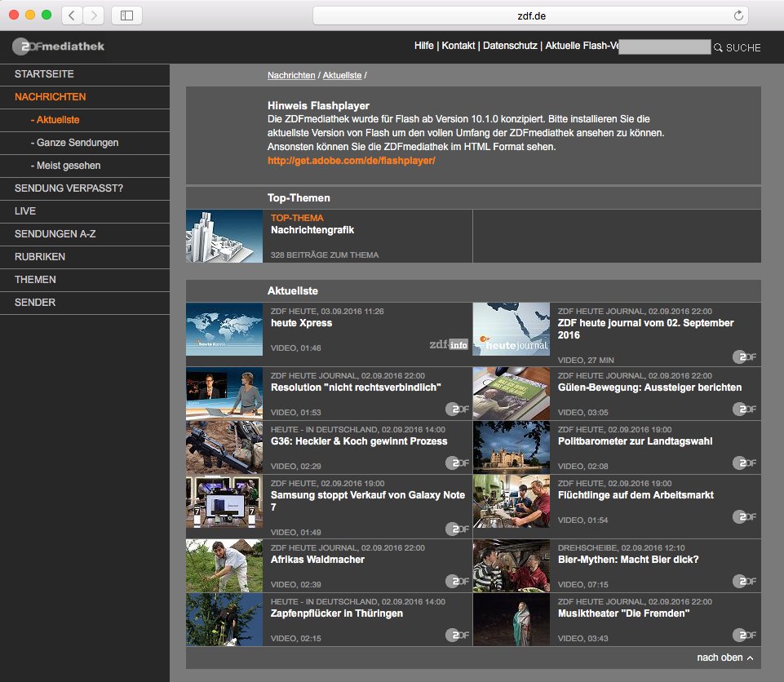784x682 pixels.
Task: Open 'Resolution "nicht rechtsverbindlich"' title
Action: click(x=356, y=387)
